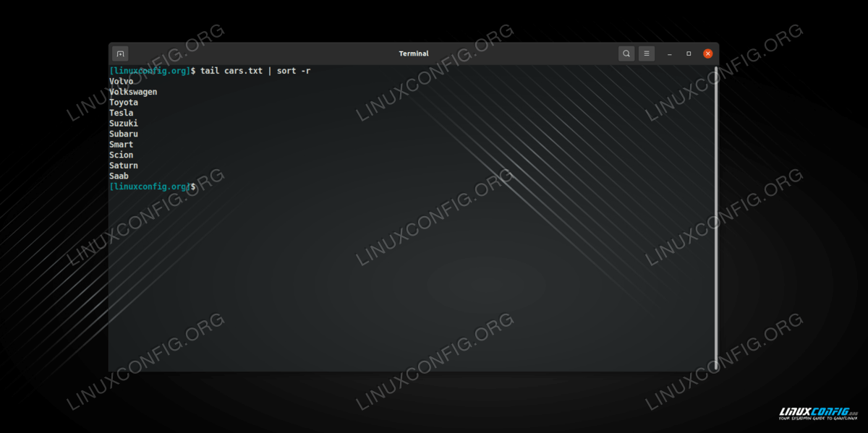Click the terminal's vertical scrollbar

(x=716, y=217)
